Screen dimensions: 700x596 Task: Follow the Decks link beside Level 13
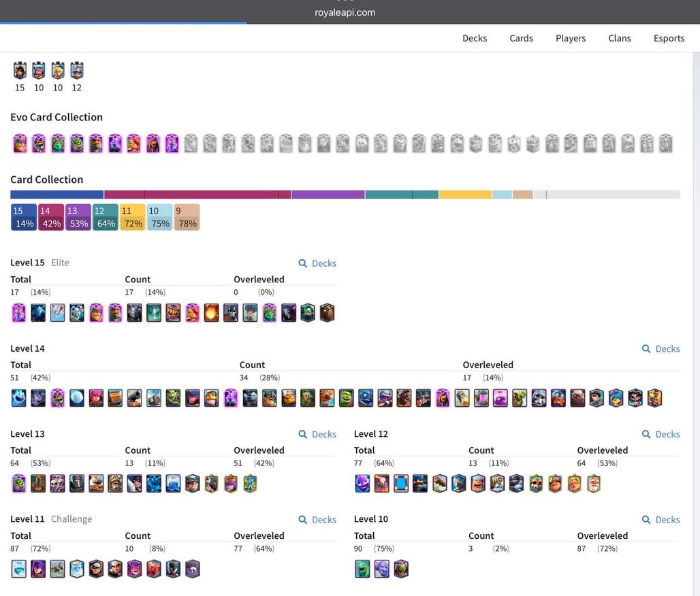pos(317,434)
